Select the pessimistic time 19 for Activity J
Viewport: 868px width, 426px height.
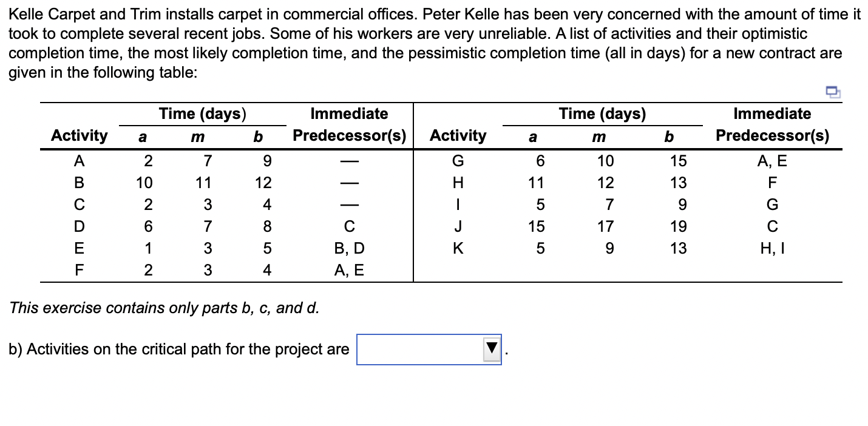point(679,226)
